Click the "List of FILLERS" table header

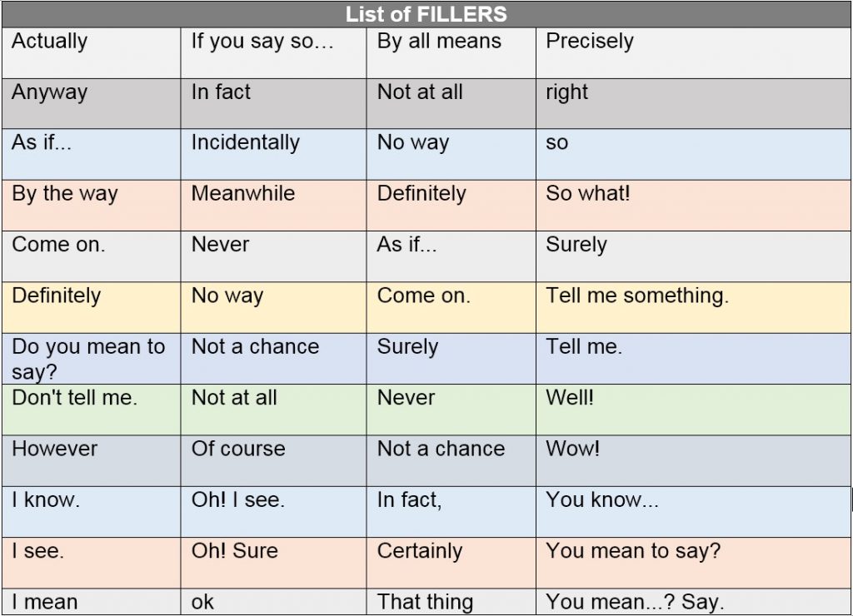pyautogui.click(x=426, y=14)
